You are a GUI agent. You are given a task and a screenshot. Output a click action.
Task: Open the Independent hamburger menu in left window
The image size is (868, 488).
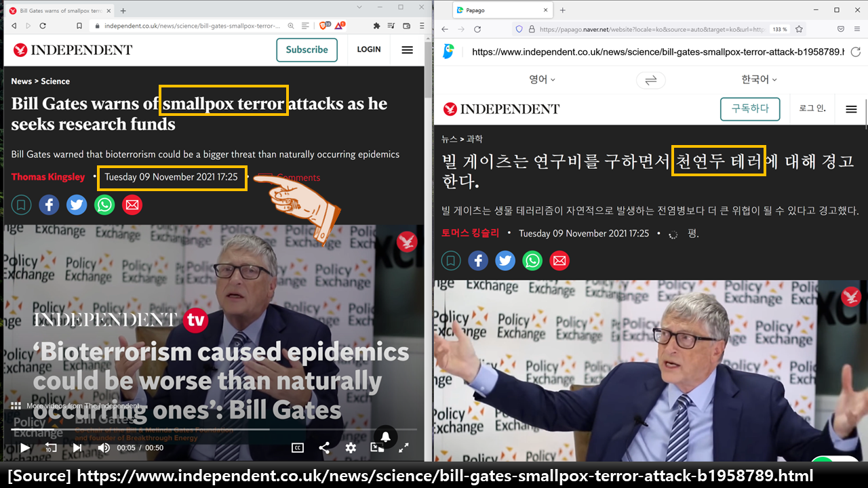click(407, 49)
